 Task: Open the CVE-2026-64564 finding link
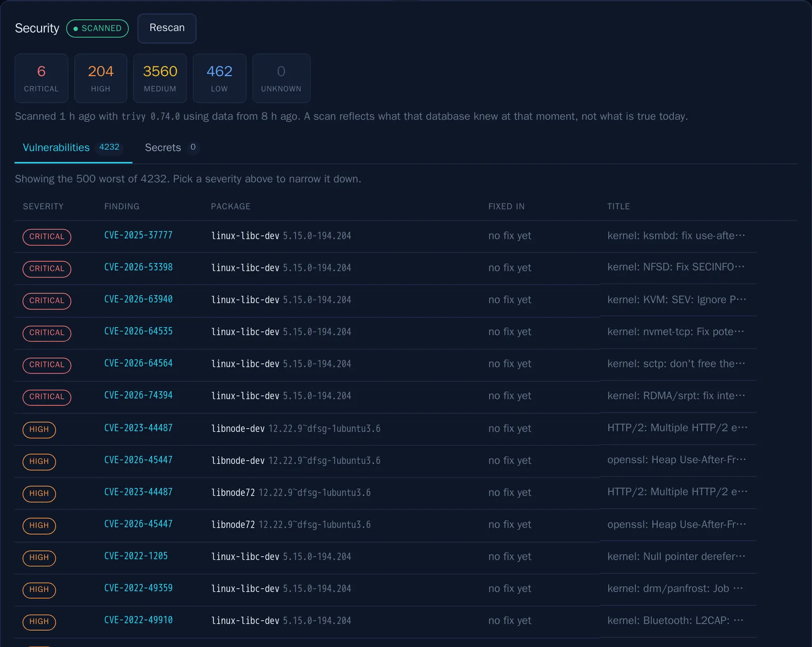click(138, 363)
